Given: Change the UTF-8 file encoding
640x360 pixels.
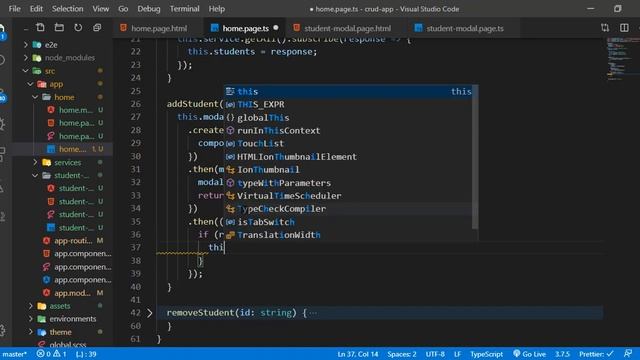Looking at the screenshot, I should point(435,354).
